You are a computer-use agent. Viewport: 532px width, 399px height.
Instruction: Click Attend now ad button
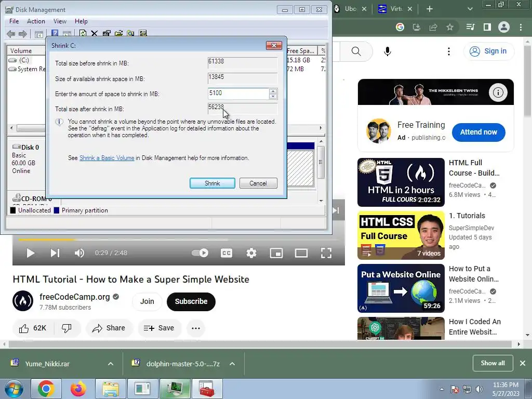pos(478,132)
